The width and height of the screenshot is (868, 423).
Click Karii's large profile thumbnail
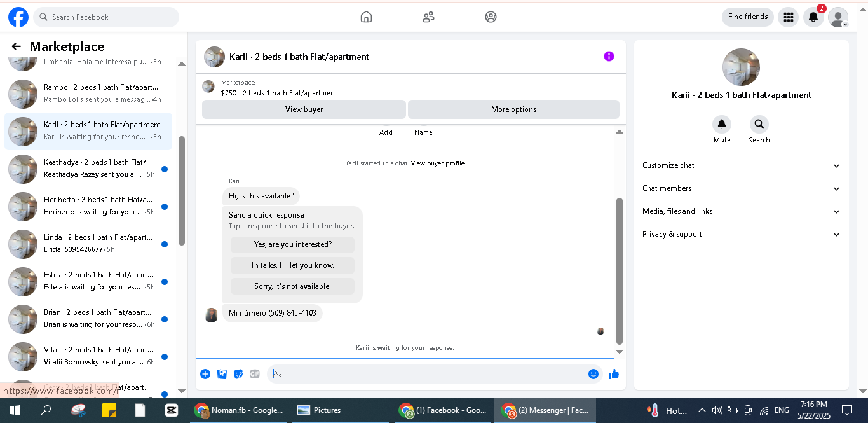[741, 67]
